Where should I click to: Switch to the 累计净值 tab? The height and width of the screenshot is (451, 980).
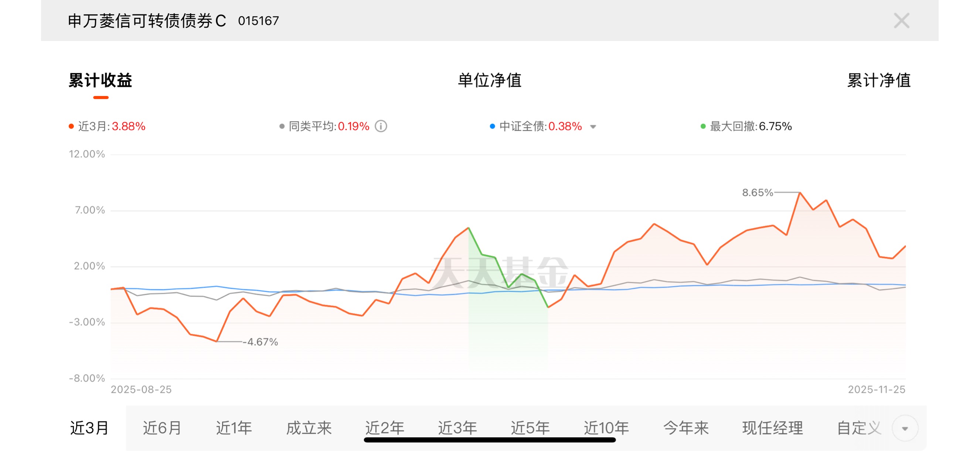[878, 81]
